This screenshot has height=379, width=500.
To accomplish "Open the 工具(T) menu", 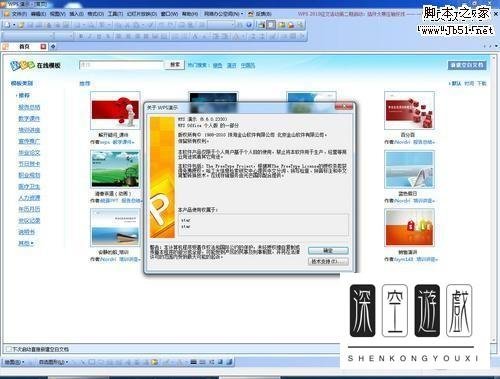I will [x=115, y=14].
